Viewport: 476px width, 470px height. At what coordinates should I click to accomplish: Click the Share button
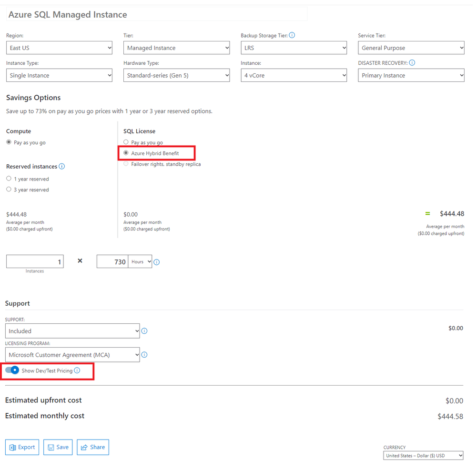pos(93,447)
